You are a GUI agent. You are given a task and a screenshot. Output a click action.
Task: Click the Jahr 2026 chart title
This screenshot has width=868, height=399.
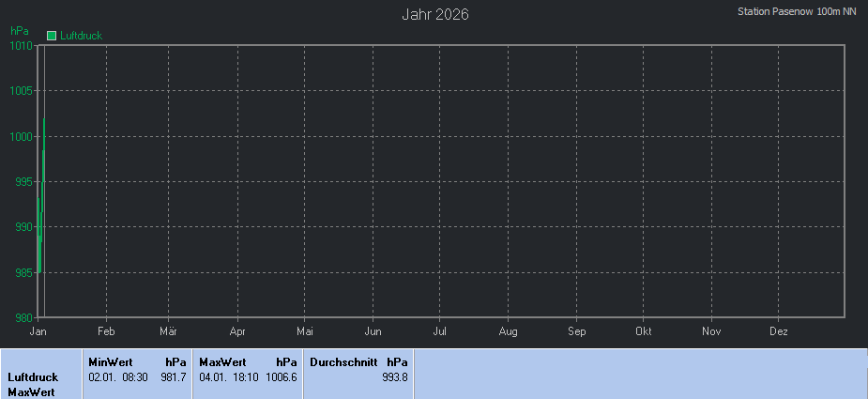(x=435, y=14)
